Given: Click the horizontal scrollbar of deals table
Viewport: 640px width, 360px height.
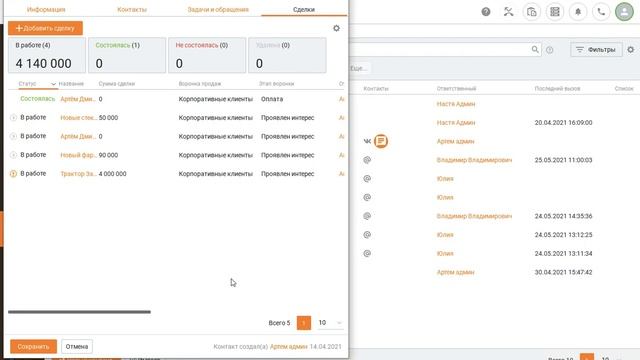Looking at the screenshot, I should tap(79, 312).
